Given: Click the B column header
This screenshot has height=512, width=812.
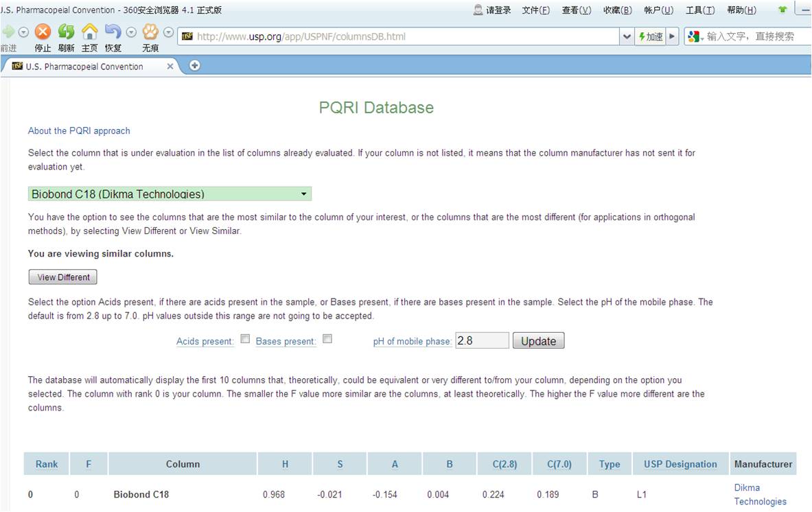Looking at the screenshot, I should click(x=450, y=465).
